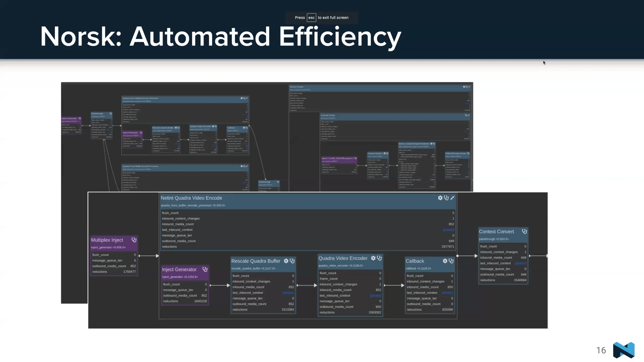Screen dimensions: 644x362
Task: Click reductions value 2977971
Action: pyautogui.click(x=448, y=247)
